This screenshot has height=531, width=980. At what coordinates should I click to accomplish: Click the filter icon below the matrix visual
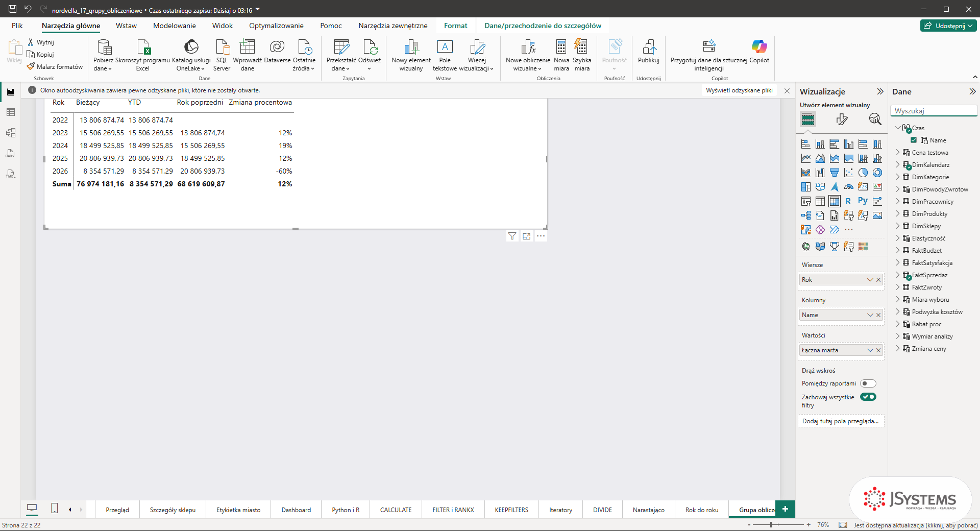click(512, 236)
